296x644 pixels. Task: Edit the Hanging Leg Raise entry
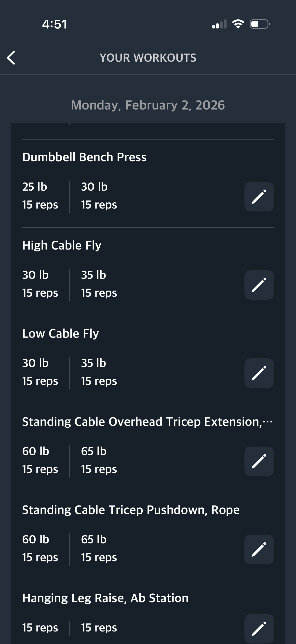(x=259, y=629)
